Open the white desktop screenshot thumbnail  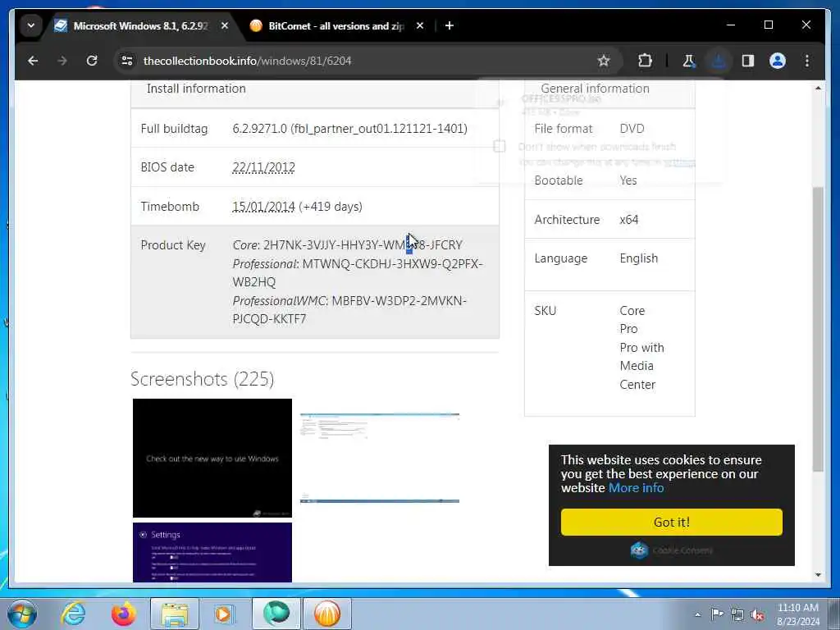pos(380,458)
